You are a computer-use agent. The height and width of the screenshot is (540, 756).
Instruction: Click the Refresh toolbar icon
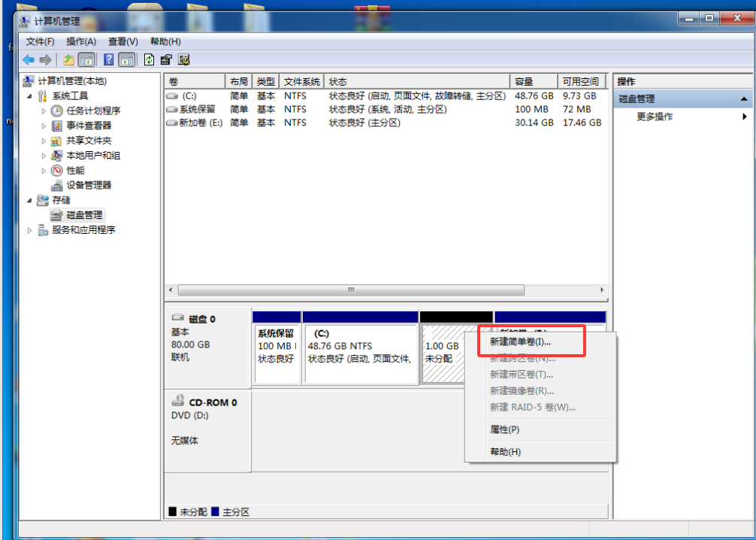tap(150, 60)
